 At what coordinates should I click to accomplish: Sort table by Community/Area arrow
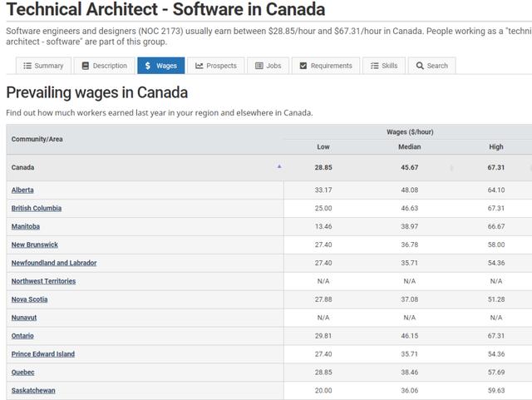(279, 166)
